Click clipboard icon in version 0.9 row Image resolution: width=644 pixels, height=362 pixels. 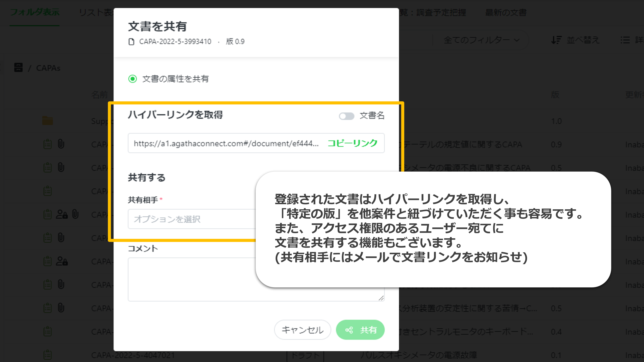[48, 144]
